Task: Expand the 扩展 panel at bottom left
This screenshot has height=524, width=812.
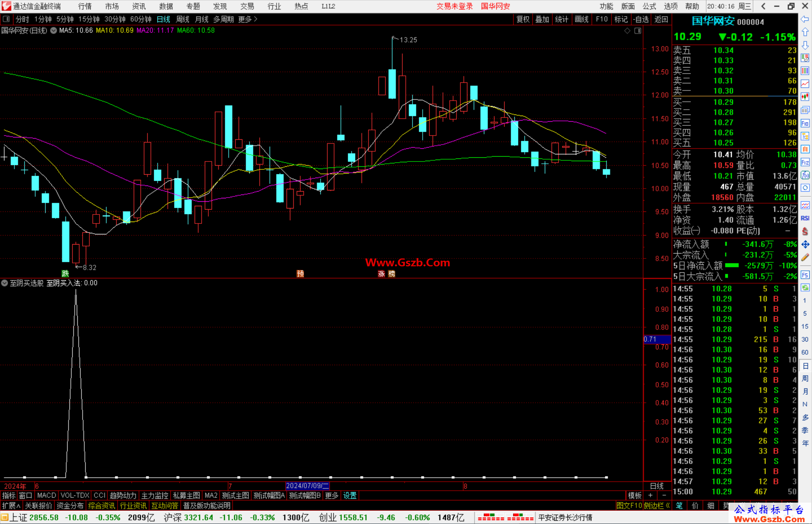Action: coord(11,506)
